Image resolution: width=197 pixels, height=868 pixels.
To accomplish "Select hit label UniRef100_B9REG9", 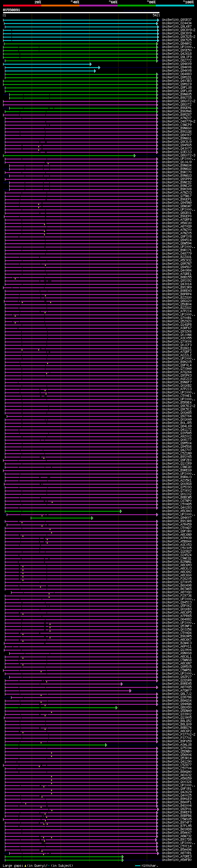I will coord(177,470).
